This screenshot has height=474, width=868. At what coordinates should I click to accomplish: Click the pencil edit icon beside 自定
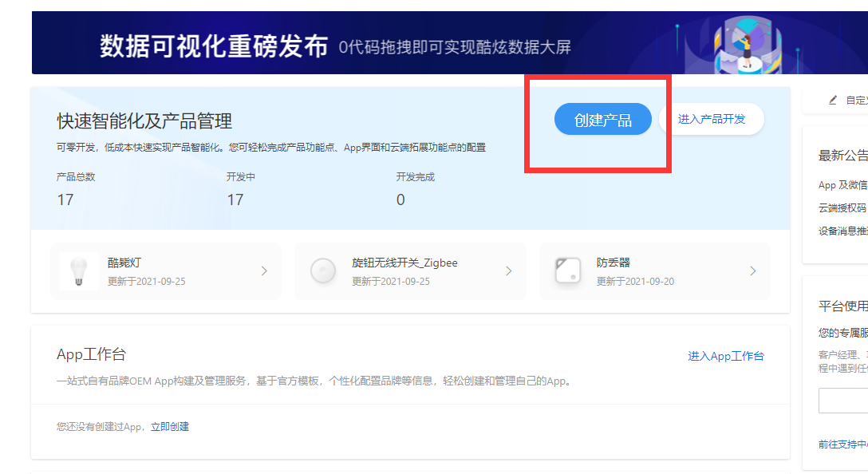tap(833, 101)
